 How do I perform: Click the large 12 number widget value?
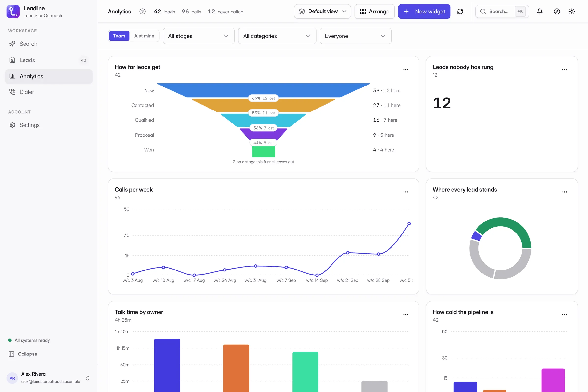[442, 103]
